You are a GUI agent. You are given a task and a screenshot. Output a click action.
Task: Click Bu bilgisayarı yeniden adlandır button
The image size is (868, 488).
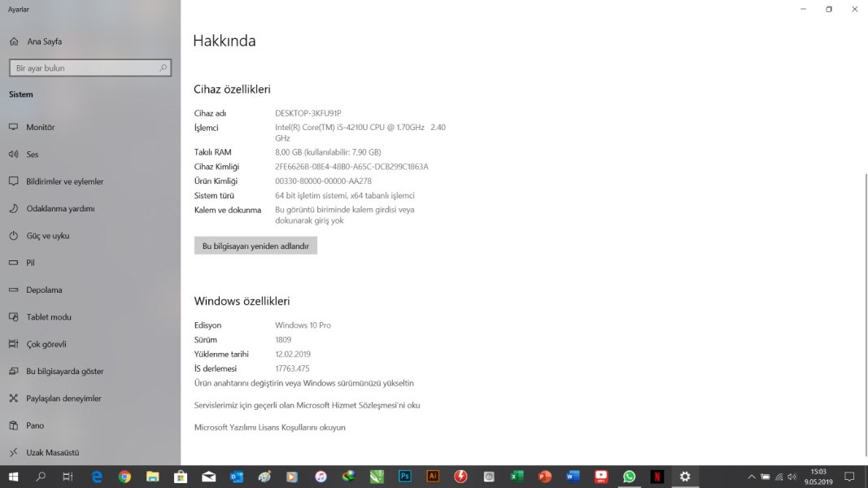[255, 246]
